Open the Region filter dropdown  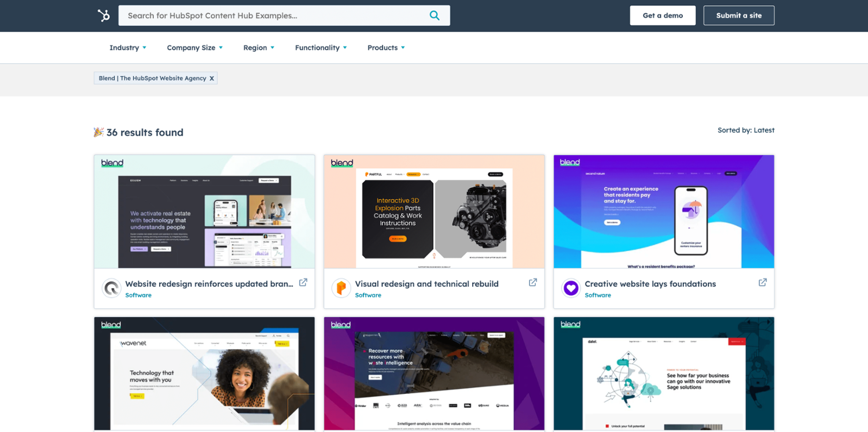(259, 47)
